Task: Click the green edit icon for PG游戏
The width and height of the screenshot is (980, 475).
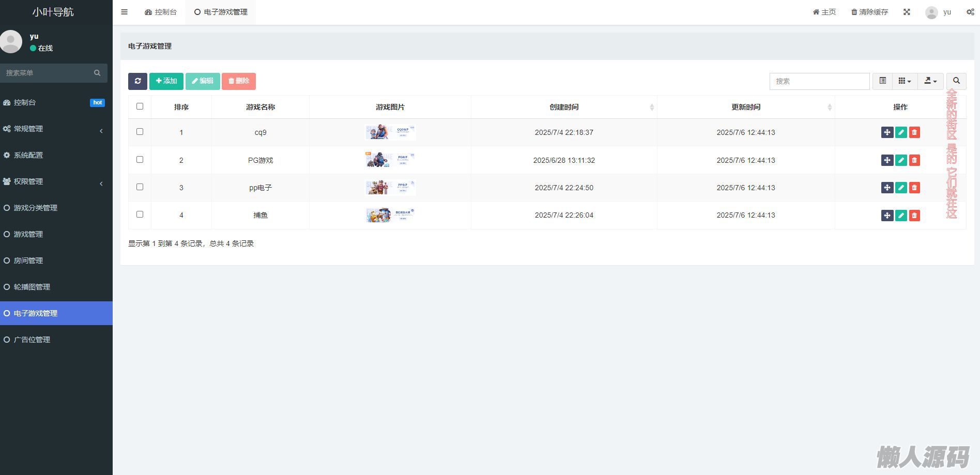Action: tap(901, 160)
